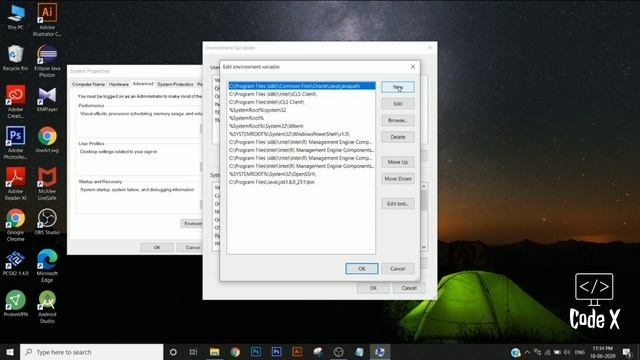Select the System32\OpenSSH\ path entry
Screen dimensions: 640x360
coord(301,174)
